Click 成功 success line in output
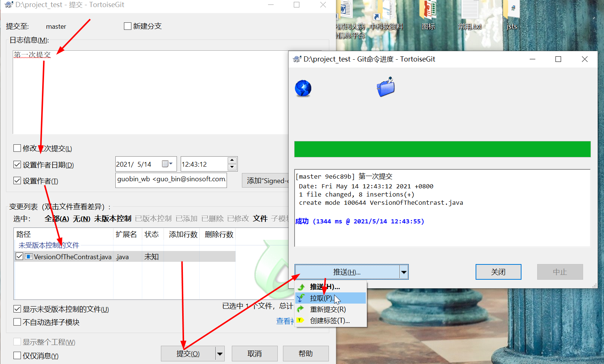The height and width of the screenshot is (364, 604). click(x=360, y=221)
